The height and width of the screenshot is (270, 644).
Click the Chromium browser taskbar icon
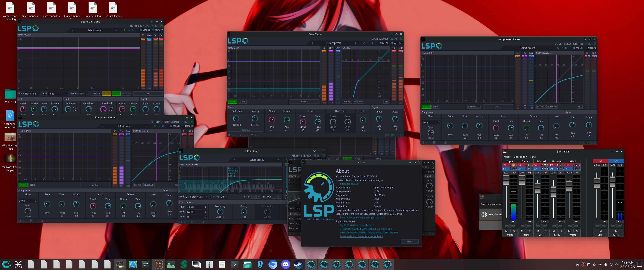tap(273, 264)
